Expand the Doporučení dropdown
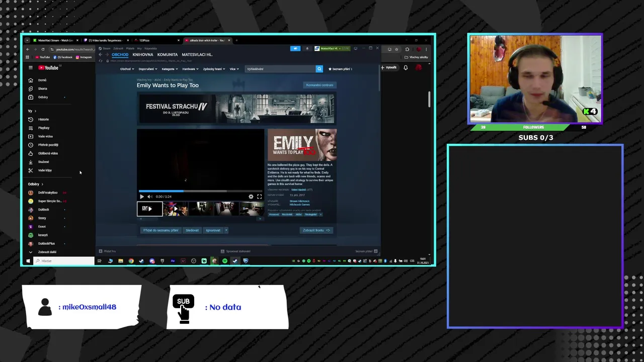Image resolution: width=644 pixels, height=362 pixels. [148, 69]
